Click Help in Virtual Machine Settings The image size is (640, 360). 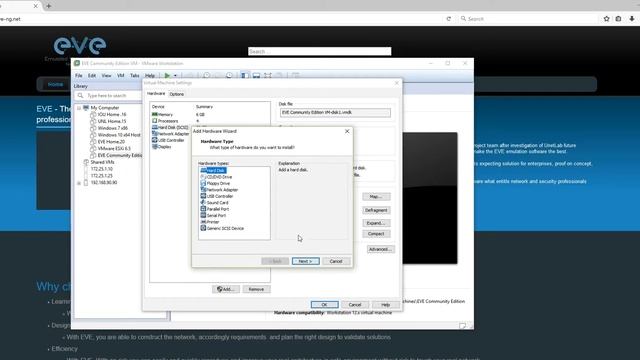point(385,305)
